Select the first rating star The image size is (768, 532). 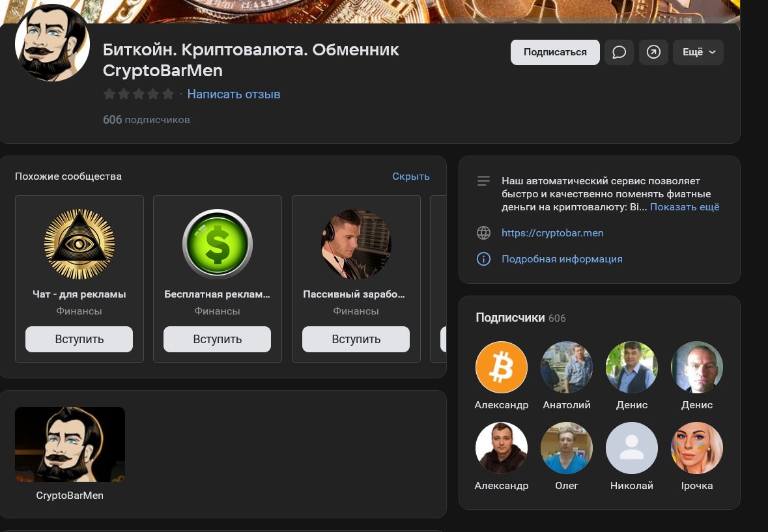(x=109, y=94)
